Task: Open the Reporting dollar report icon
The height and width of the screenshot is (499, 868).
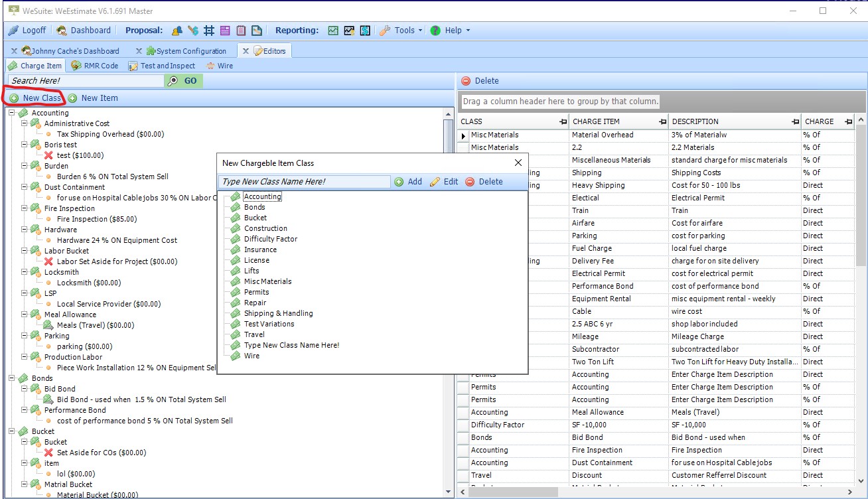Action: pos(364,31)
